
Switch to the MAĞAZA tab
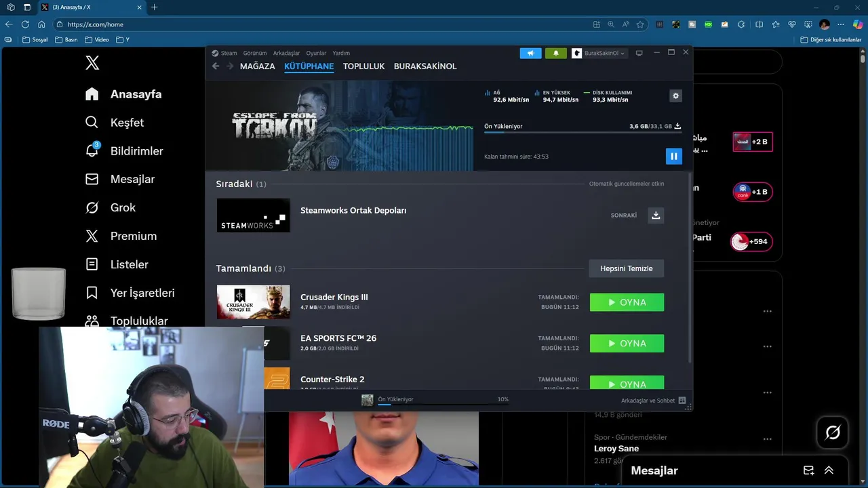[x=258, y=66]
